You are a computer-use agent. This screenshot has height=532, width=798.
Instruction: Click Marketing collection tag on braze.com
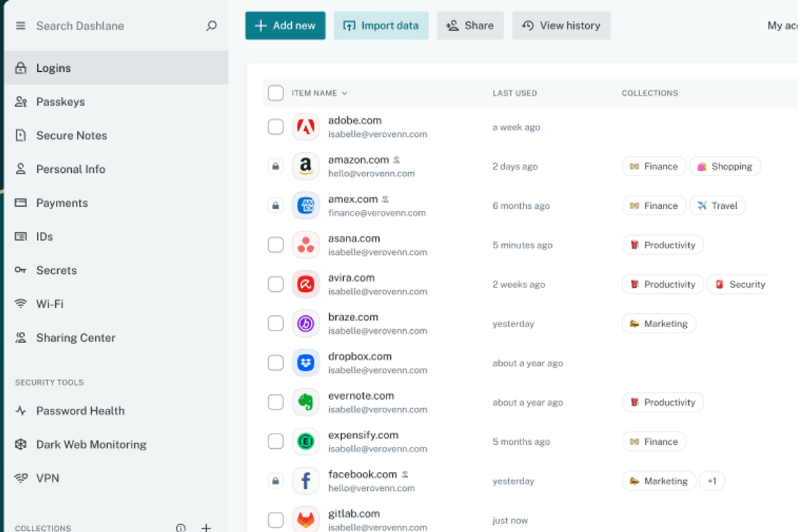(659, 324)
